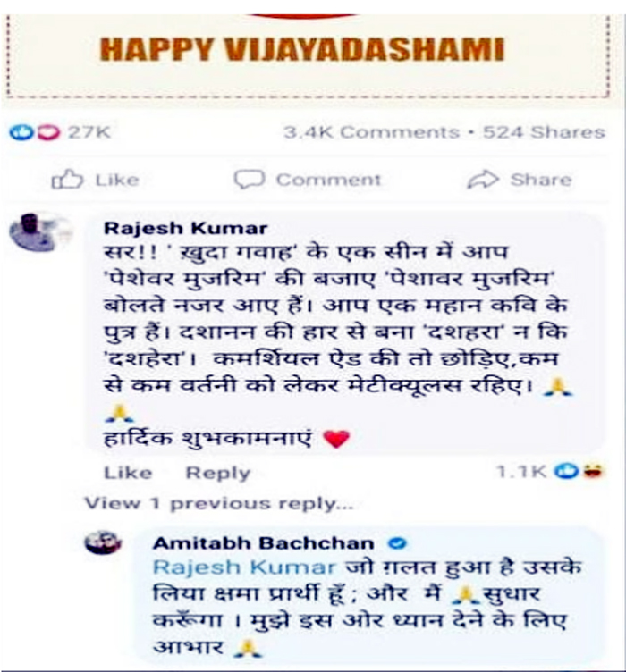Screen dimensions: 626x672
Task: Open Amitabh Bachchan's name in reply
Action: coord(263,543)
